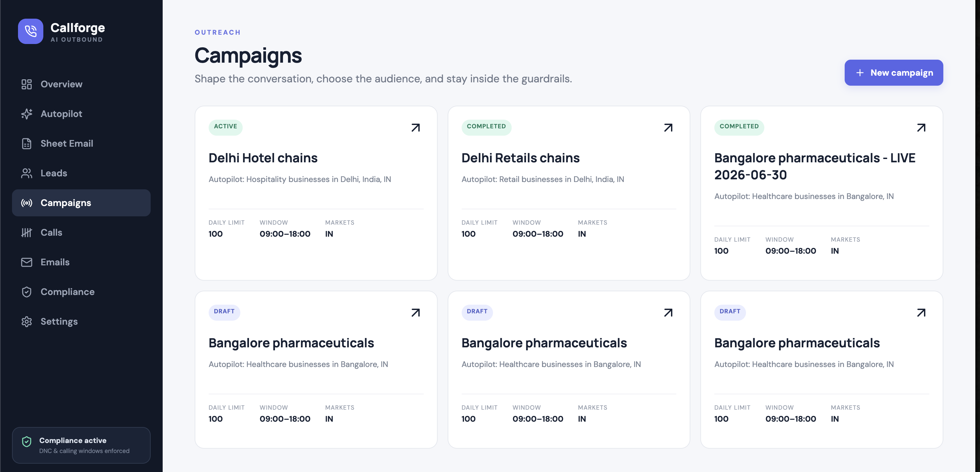The image size is (980, 472).
Task: Open Bangalore pharmaceuticals LIVE arrow icon
Action: (921, 127)
